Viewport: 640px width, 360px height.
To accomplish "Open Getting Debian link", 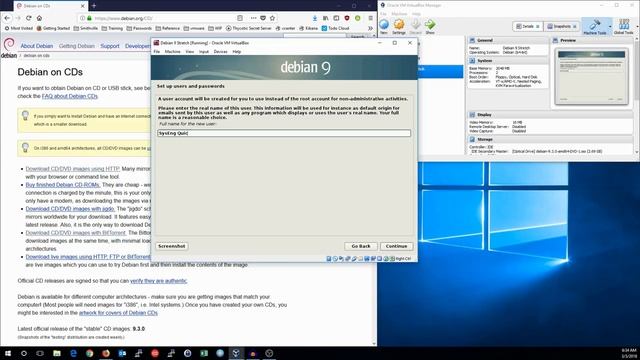I will (77, 46).
